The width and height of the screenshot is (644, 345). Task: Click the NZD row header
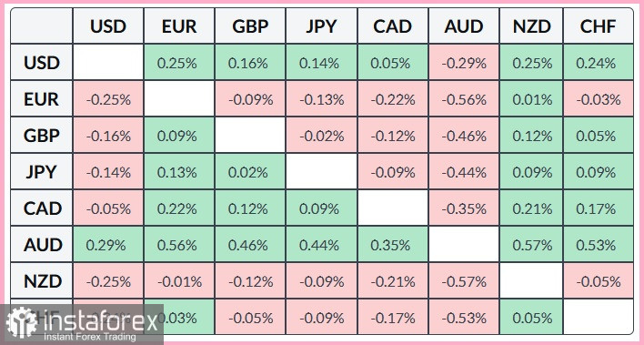click(42, 281)
